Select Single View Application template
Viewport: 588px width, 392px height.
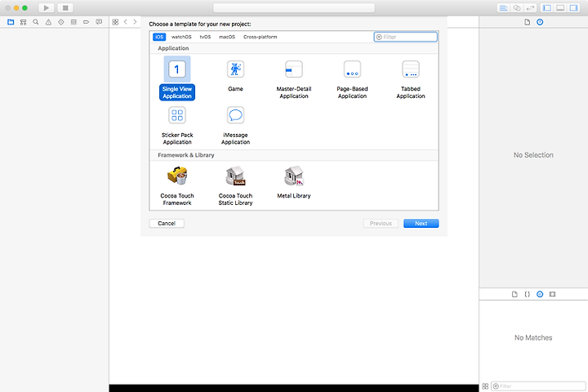click(177, 78)
